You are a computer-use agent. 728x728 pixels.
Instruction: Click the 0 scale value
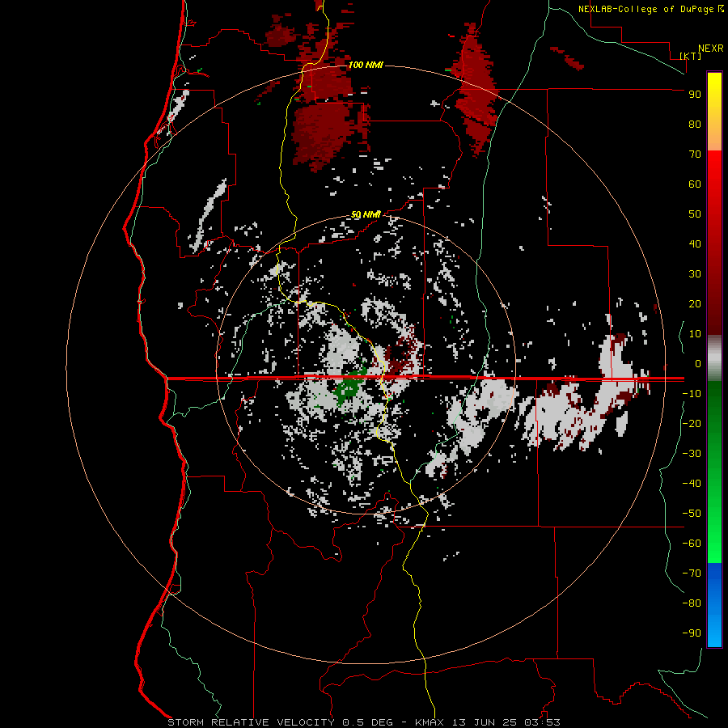point(698,364)
